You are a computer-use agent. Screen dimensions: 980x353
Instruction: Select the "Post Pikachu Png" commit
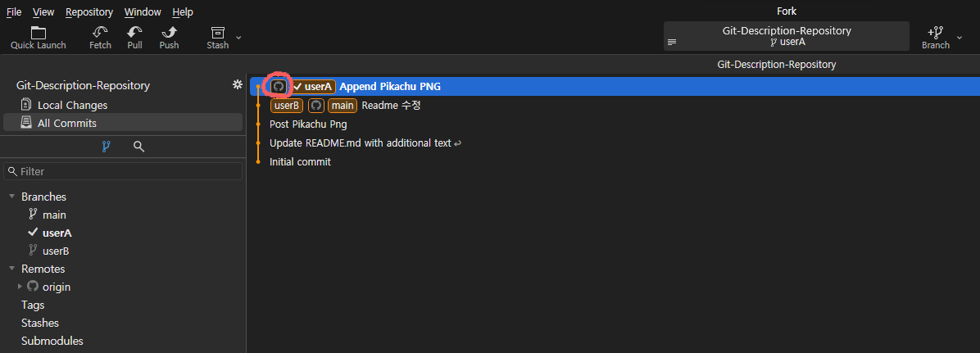[x=308, y=124]
